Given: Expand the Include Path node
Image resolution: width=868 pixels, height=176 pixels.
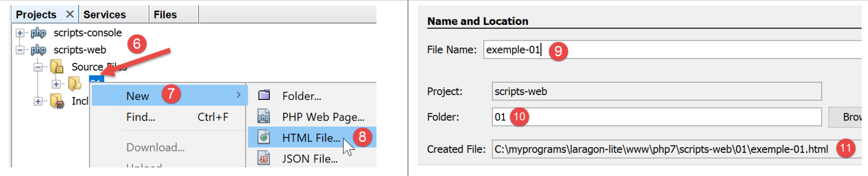Looking at the screenshot, I should (38, 101).
